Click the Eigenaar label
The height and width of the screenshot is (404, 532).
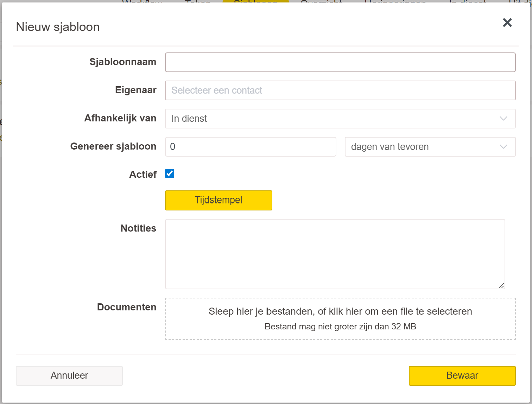(x=135, y=90)
